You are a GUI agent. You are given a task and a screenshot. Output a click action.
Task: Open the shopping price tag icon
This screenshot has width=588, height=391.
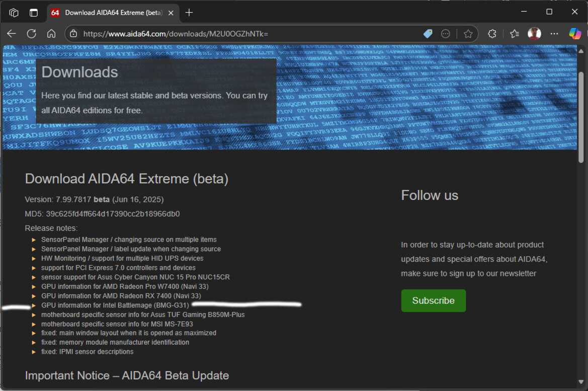(x=428, y=34)
